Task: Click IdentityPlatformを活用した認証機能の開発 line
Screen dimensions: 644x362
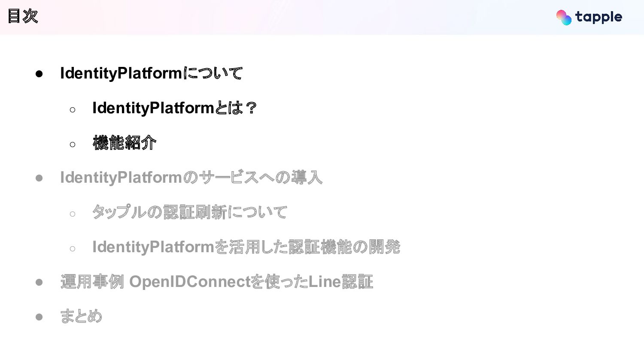Action: (246, 247)
